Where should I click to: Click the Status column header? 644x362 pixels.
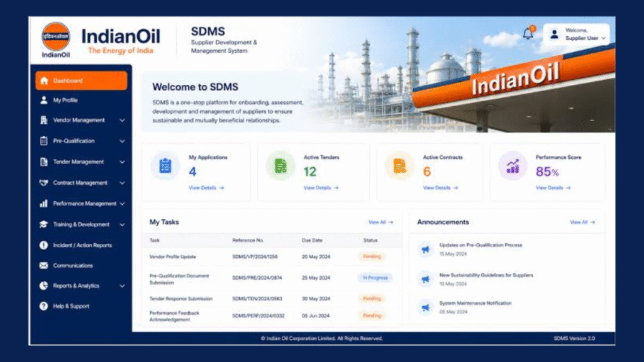(370, 240)
